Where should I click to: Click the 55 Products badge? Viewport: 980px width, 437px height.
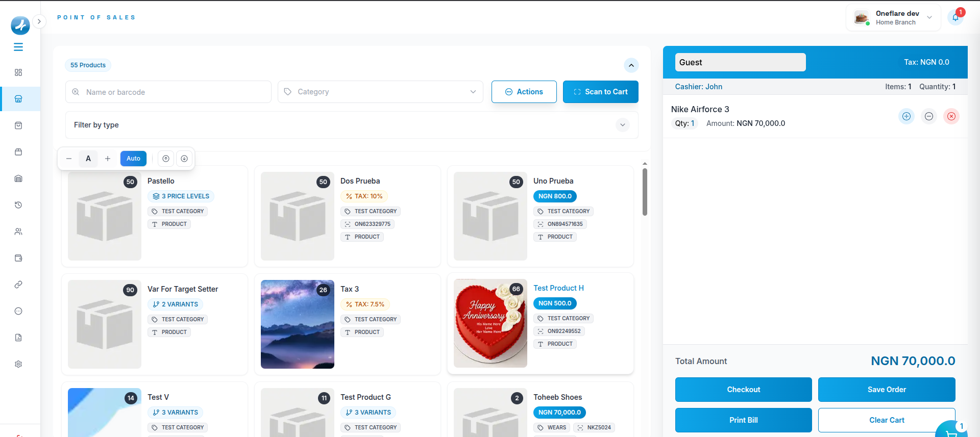(88, 65)
